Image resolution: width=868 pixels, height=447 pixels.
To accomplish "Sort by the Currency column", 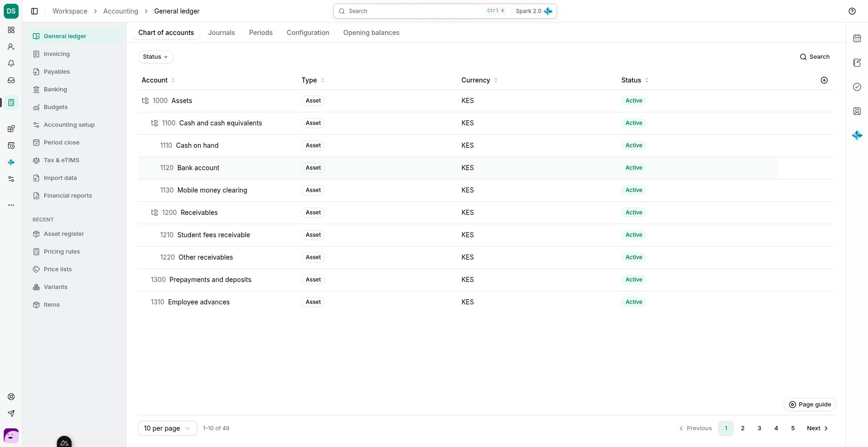I will 480,80.
